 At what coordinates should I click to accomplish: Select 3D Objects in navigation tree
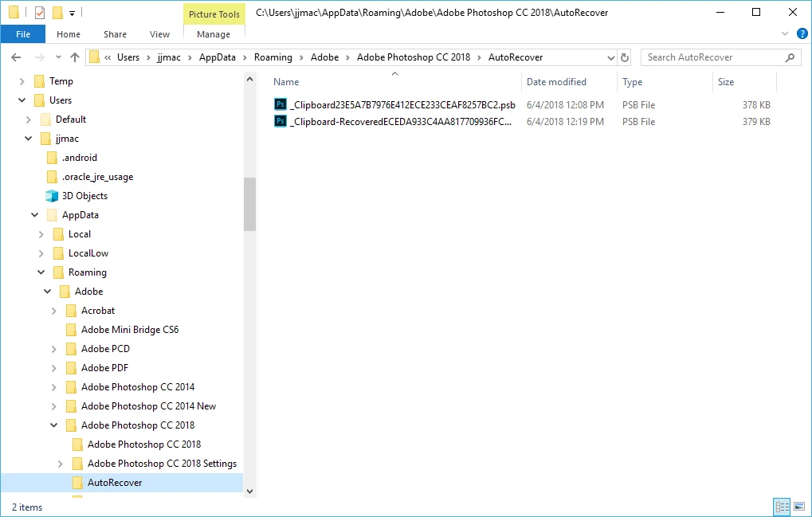pyautogui.click(x=84, y=196)
